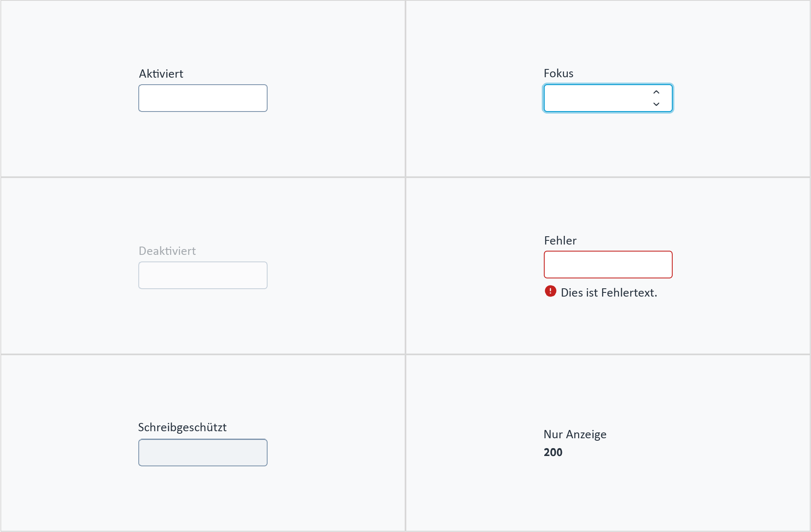Click the 'Fokus' field label
The width and height of the screenshot is (811, 532).
(558, 74)
